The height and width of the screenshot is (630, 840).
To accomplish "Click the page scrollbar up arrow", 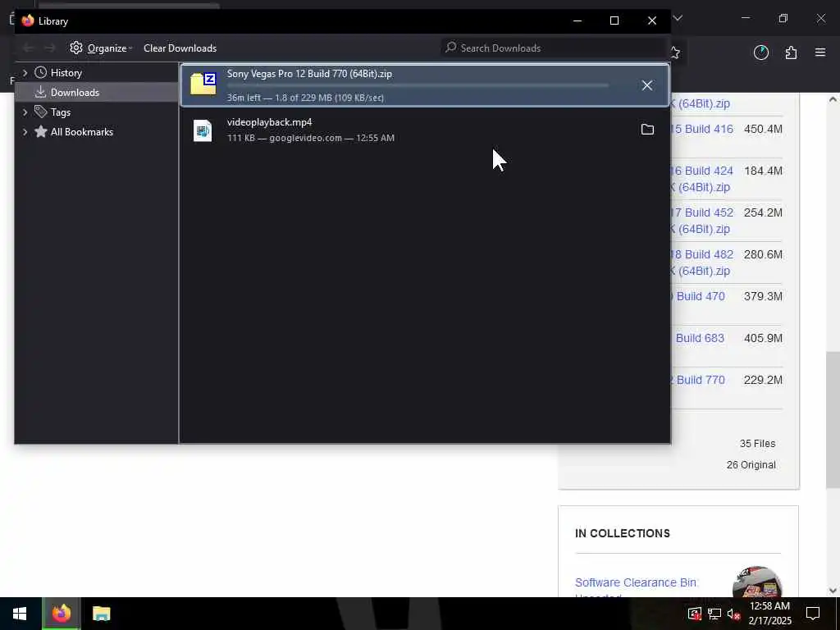I will coord(833,99).
